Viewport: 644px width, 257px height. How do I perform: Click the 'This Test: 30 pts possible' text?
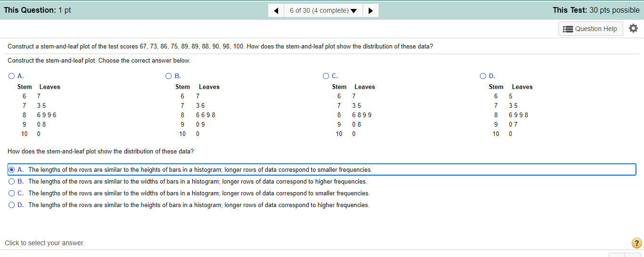(x=596, y=10)
